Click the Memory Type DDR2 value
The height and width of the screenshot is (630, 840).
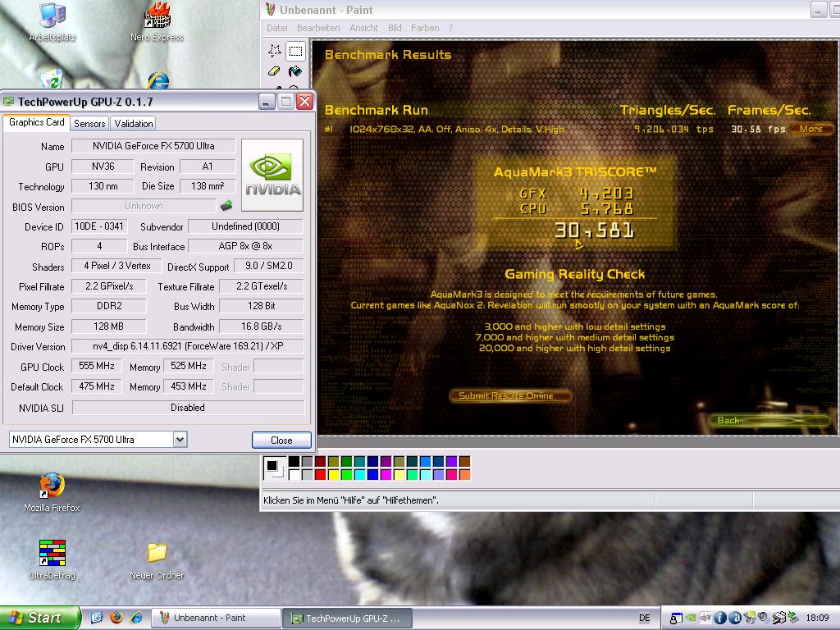pyautogui.click(x=109, y=306)
